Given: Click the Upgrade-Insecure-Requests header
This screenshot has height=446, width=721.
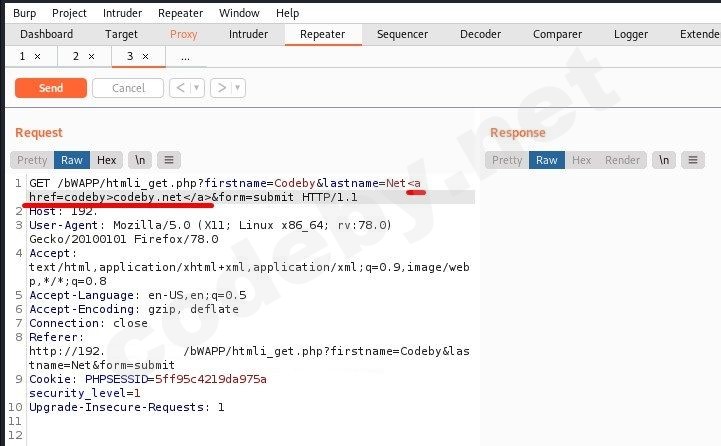Looking at the screenshot, I should (x=127, y=407).
